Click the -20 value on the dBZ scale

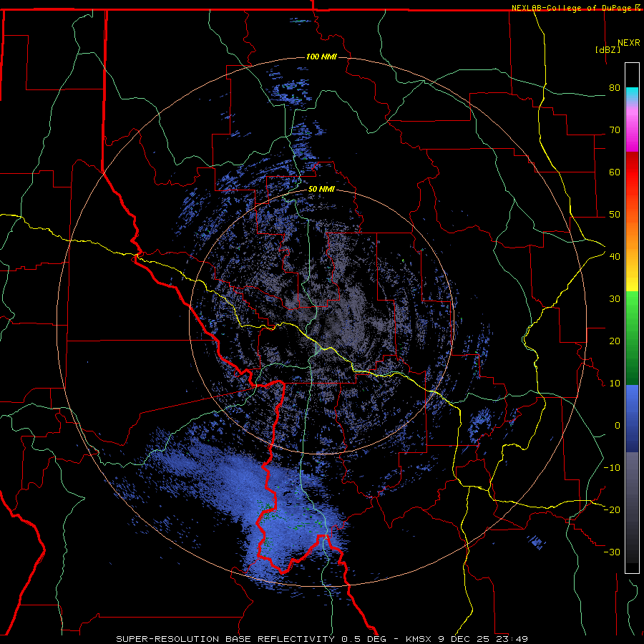612,510
